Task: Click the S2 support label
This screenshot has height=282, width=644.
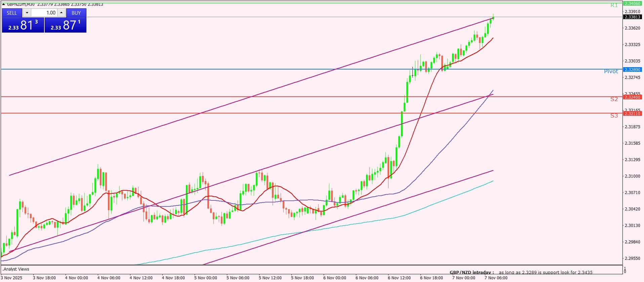Action: [x=614, y=99]
